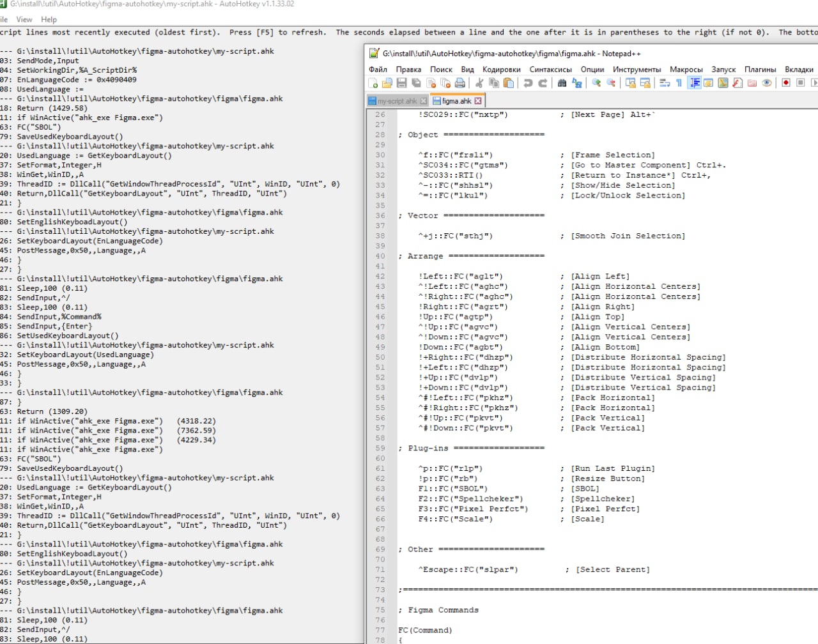The height and width of the screenshot is (644, 818).
Task: Open the AutoHotkey View menu
Action: point(24,19)
